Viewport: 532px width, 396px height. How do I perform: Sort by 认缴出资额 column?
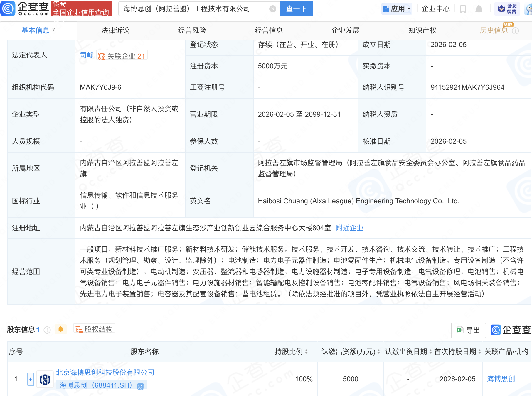378,352
